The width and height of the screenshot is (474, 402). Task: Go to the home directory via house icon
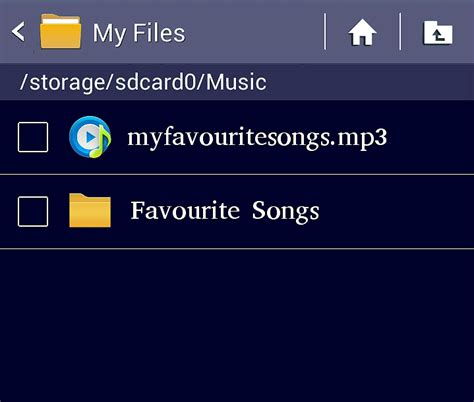362,32
